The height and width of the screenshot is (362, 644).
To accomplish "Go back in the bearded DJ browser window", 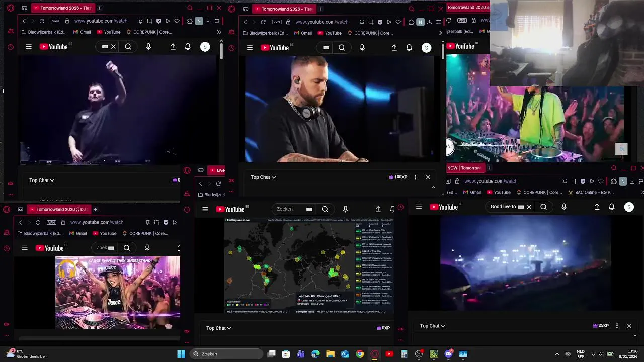I will click(245, 22).
